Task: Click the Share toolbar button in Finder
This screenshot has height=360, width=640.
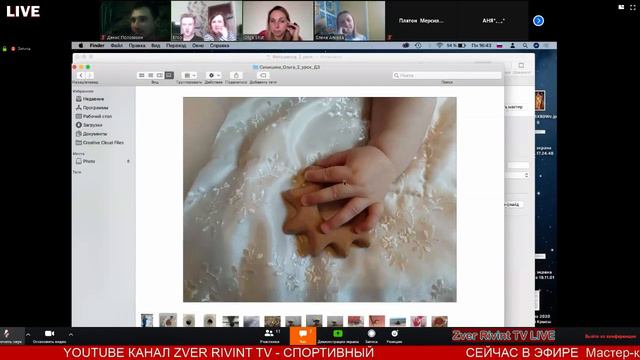Action: [x=236, y=76]
